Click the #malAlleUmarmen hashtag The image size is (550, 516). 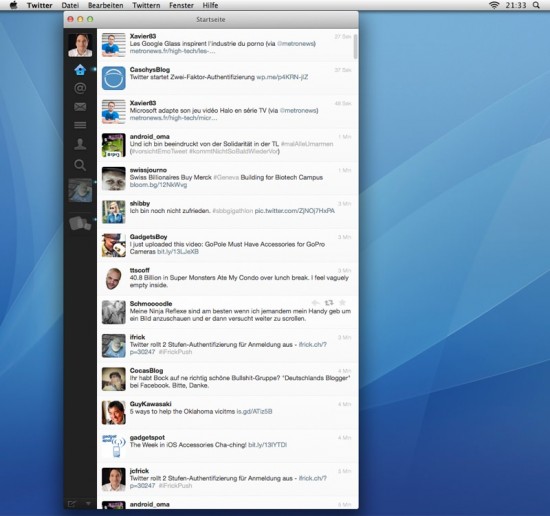307,143
